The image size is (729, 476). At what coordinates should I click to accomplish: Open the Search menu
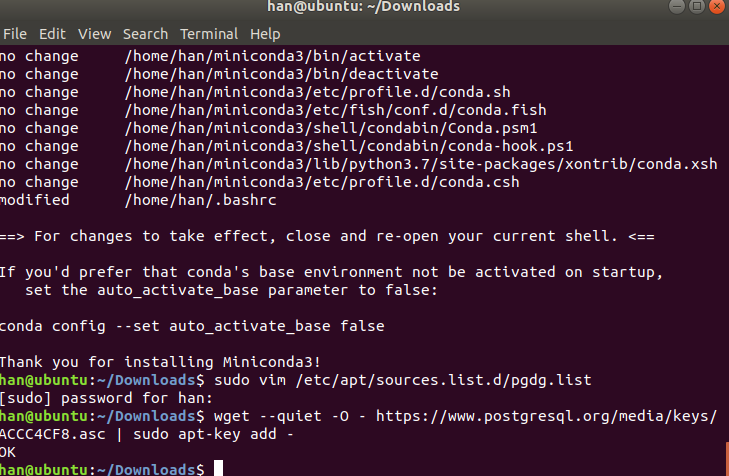(x=146, y=34)
